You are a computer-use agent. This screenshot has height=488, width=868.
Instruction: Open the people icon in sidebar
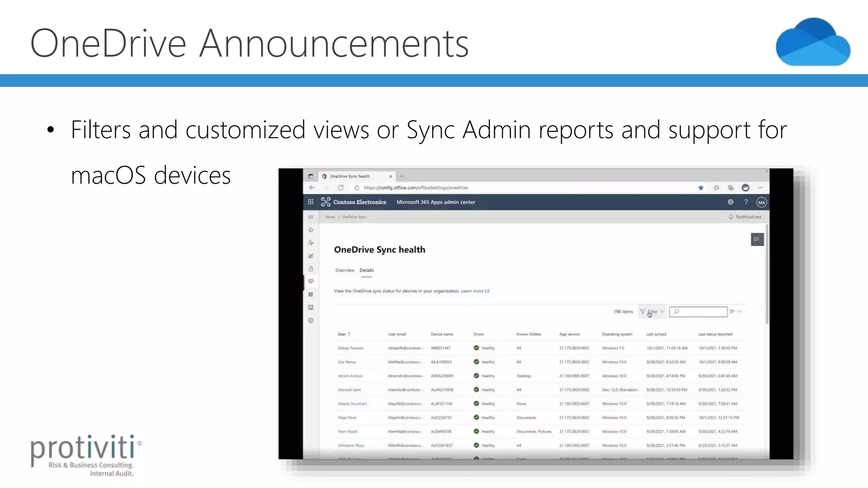[311, 243]
